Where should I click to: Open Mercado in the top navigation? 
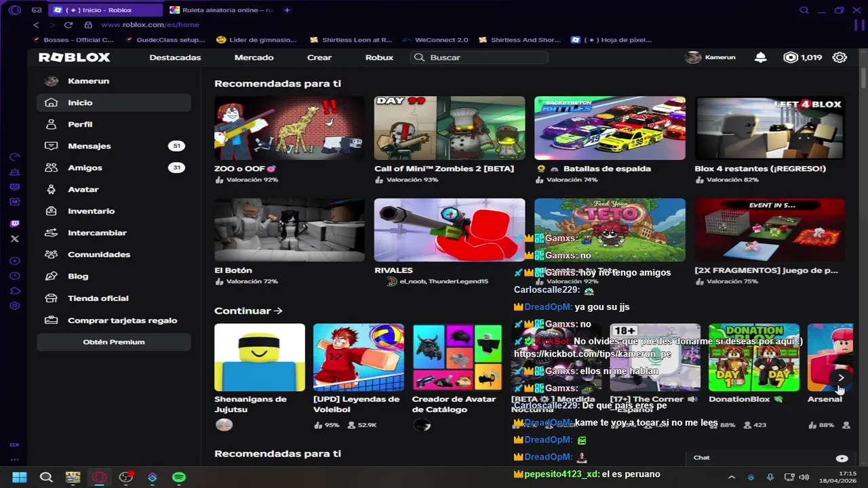coord(254,58)
